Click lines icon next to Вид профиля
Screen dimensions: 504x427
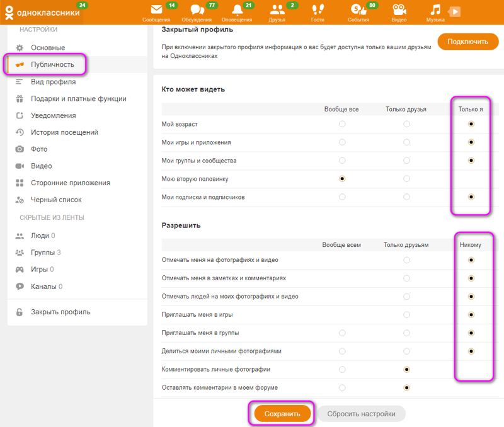(x=20, y=82)
